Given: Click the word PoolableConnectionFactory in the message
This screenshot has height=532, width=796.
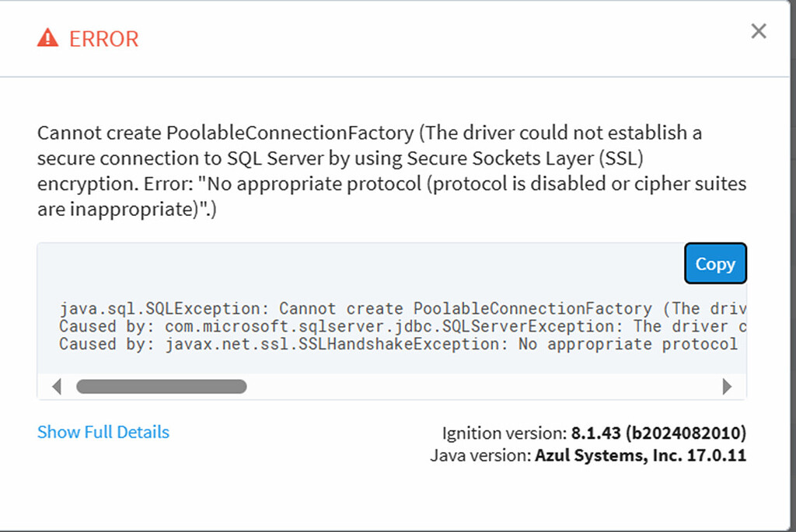Looking at the screenshot, I should [290, 133].
